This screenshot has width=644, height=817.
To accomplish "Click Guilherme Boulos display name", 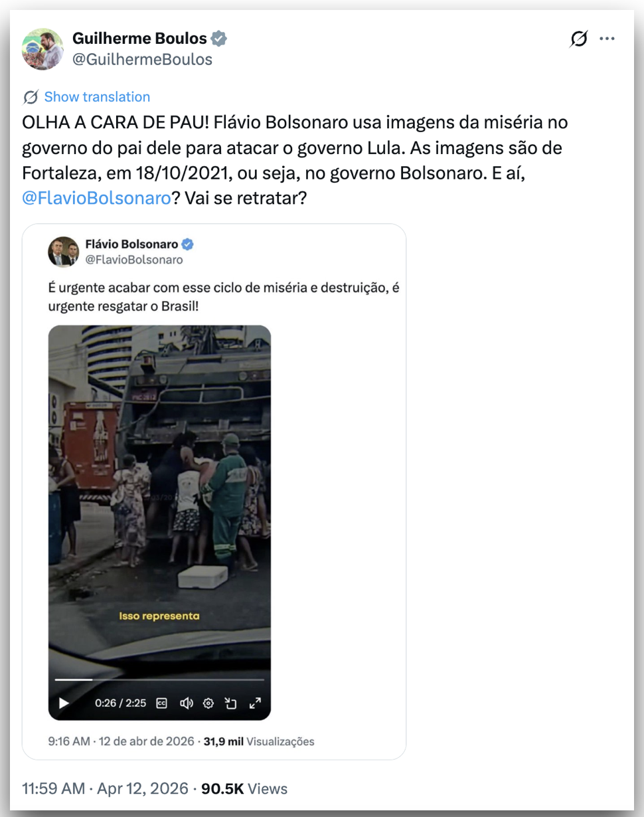I will (139, 39).
